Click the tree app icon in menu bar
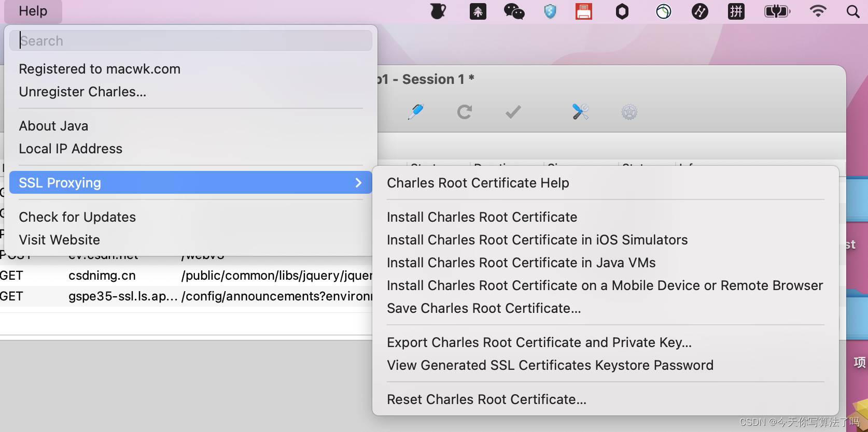Image resolution: width=868 pixels, height=432 pixels. tap(478, 11)
